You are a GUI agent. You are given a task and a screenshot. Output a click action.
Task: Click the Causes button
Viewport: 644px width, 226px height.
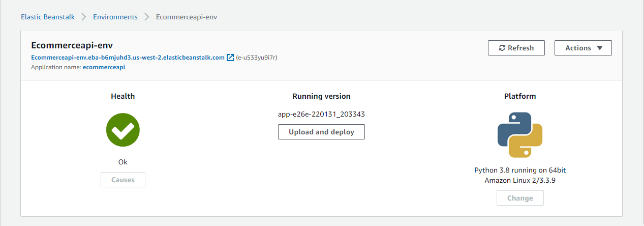point(123,180)
